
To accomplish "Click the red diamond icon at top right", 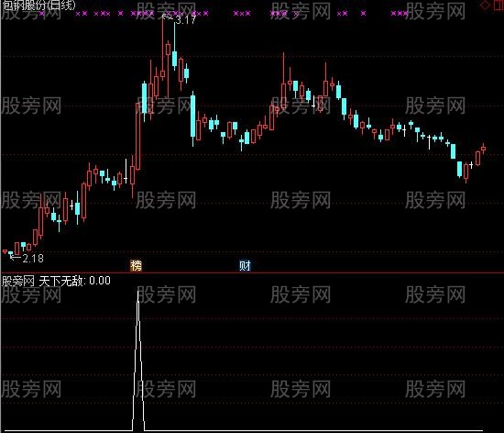I will (485, 5).
